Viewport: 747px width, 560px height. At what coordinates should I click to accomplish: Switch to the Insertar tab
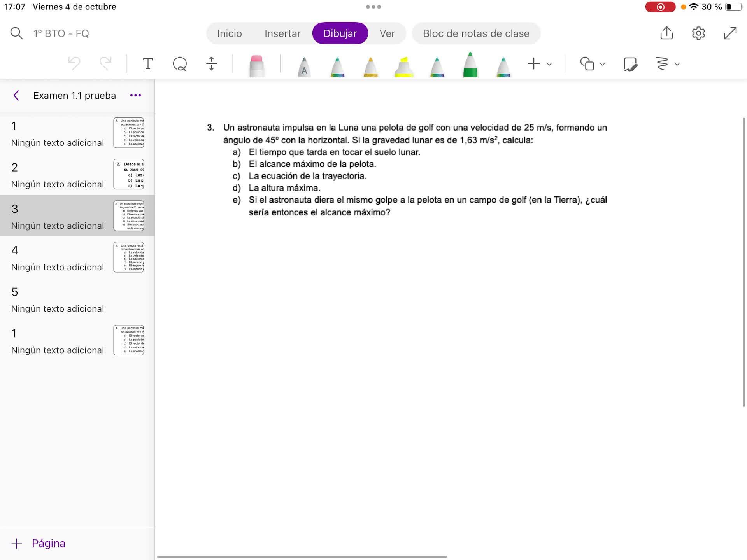point(282,33)
